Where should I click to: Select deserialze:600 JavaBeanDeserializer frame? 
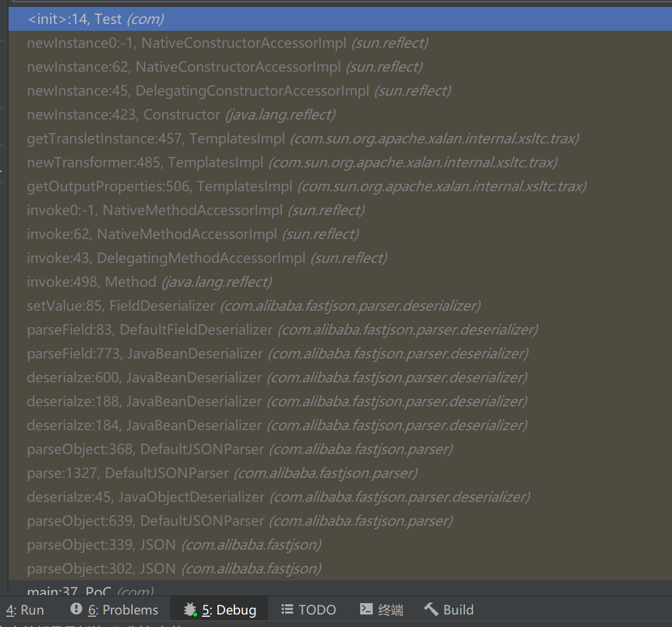340,378
